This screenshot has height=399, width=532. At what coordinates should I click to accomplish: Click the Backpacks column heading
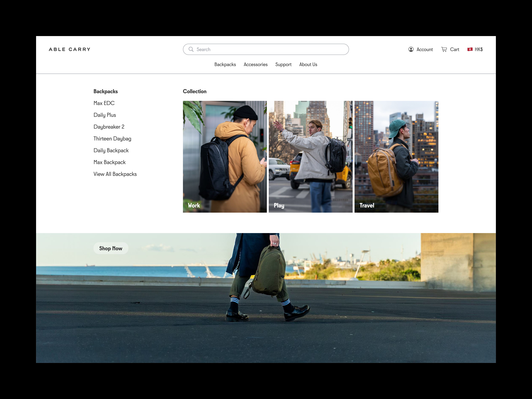click(106, 91)
